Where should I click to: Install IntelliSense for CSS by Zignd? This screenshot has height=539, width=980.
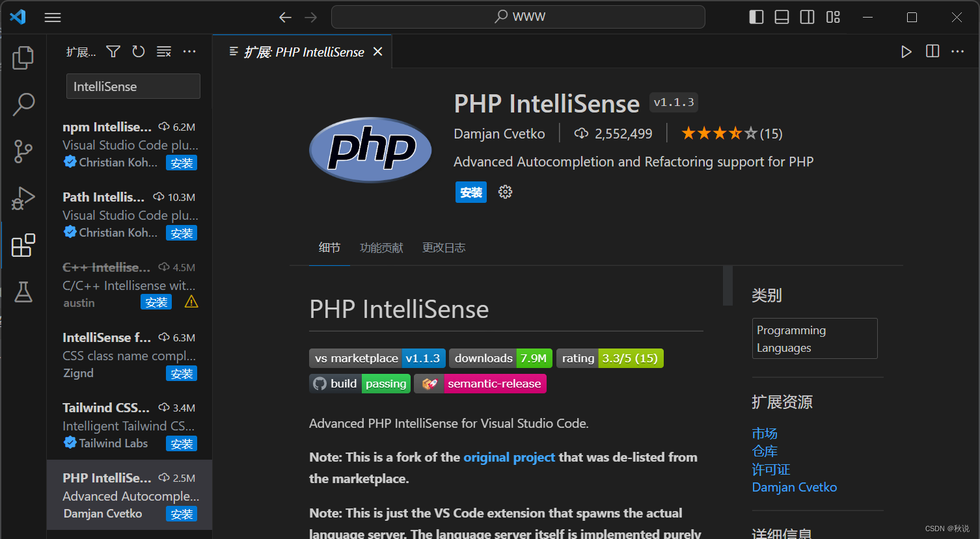(x=182, y=374)
